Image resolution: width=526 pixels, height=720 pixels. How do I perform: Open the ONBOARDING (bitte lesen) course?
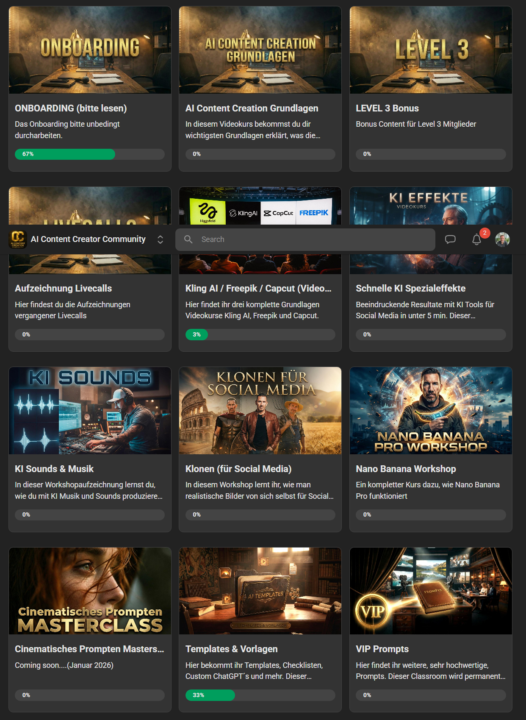pyautogui.click(x=90, y=89)
